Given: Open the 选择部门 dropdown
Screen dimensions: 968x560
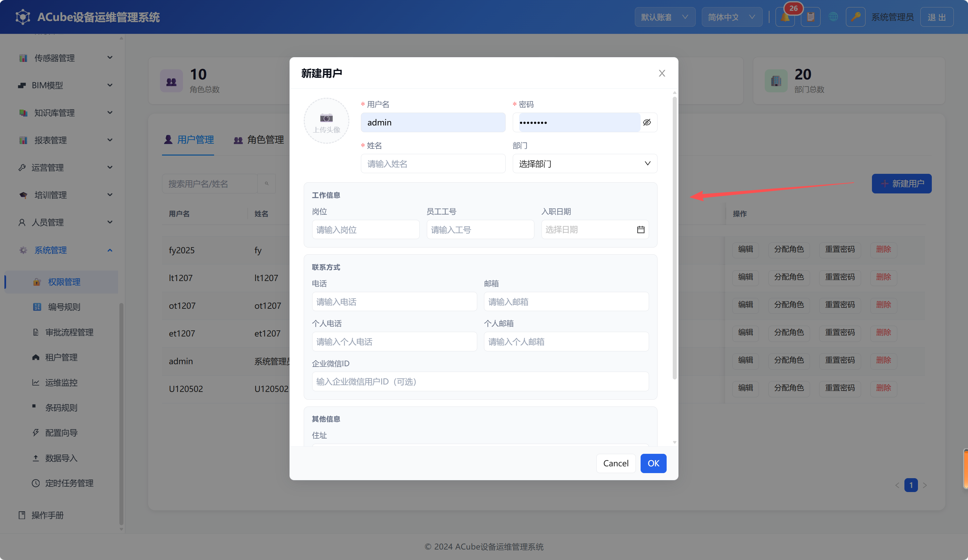Looking at the screenshot, I should point(585,164).
